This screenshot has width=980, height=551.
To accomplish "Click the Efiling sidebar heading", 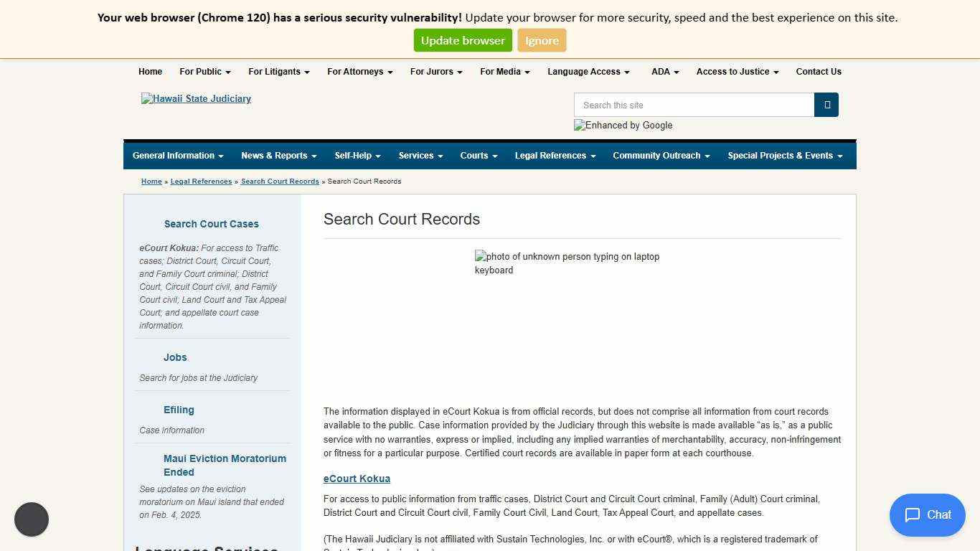I will pyautogui.click(x=178, y=410).
